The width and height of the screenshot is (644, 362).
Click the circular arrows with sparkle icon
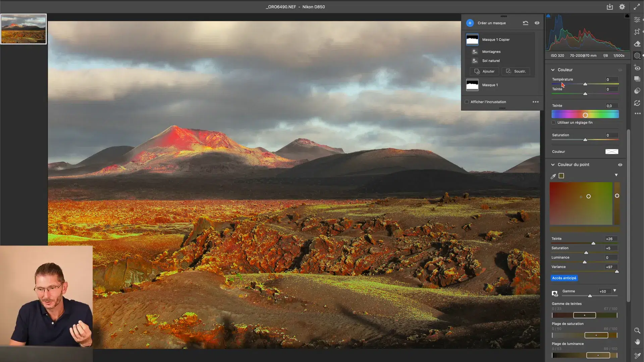[x=637, y=103]
